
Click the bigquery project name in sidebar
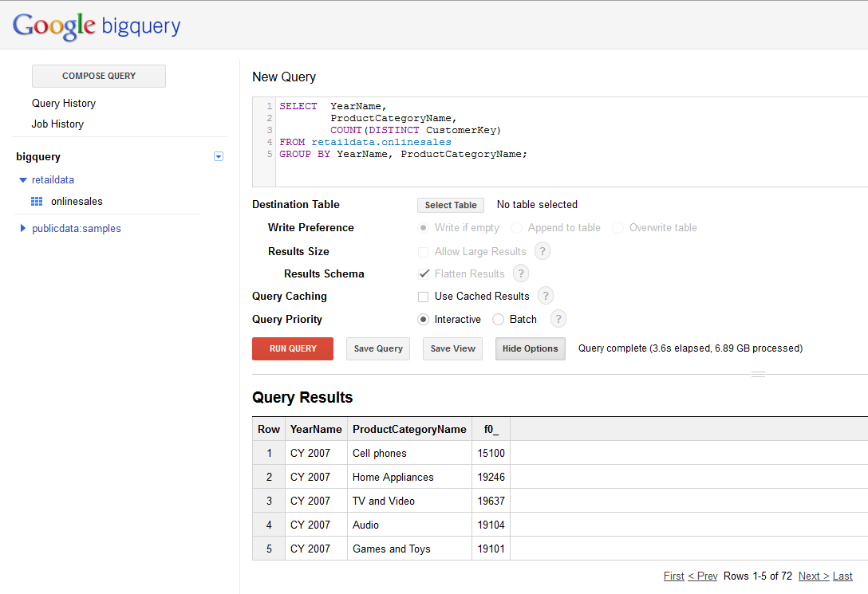click(38, 156)
